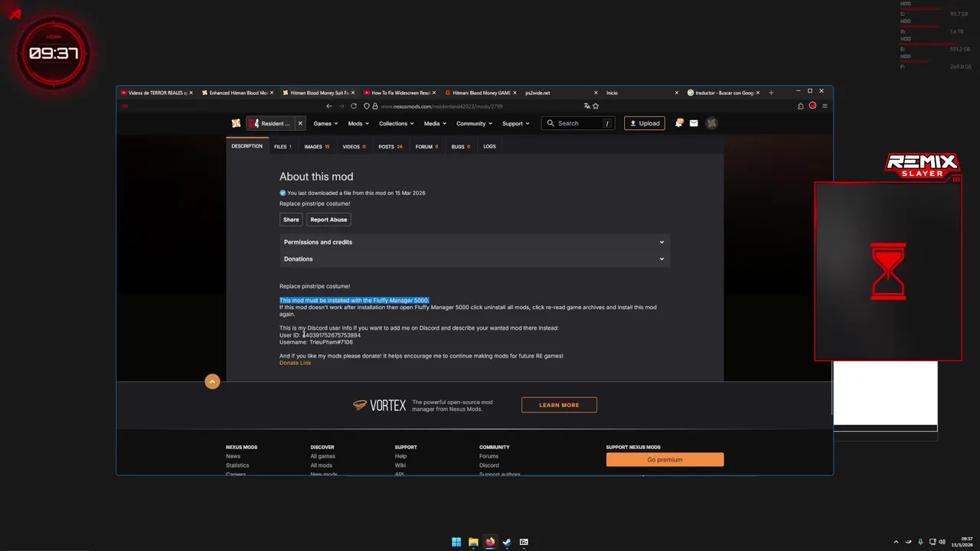This screenshot has width=980, height=551.
Task: Open the extensions icon in browser toolbar
Action: (800, 106)
